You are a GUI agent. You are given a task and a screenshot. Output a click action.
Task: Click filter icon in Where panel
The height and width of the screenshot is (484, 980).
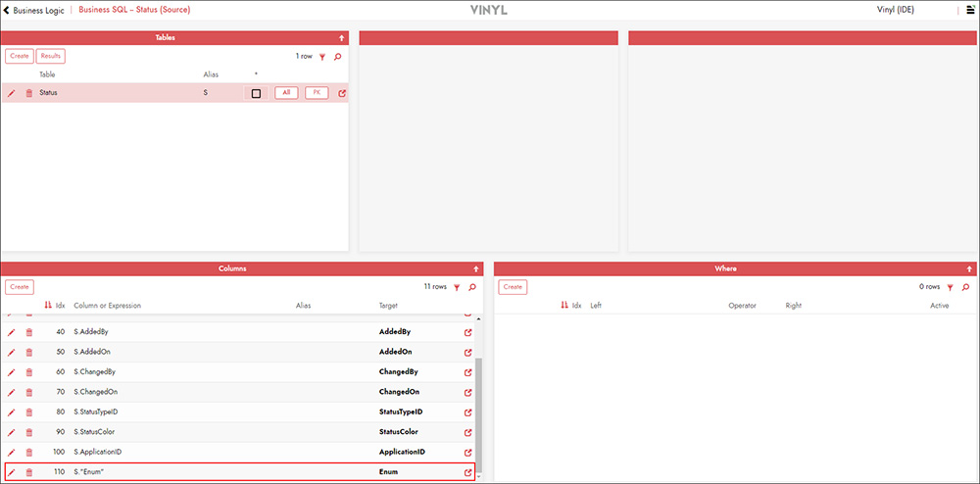pos(950,287)
